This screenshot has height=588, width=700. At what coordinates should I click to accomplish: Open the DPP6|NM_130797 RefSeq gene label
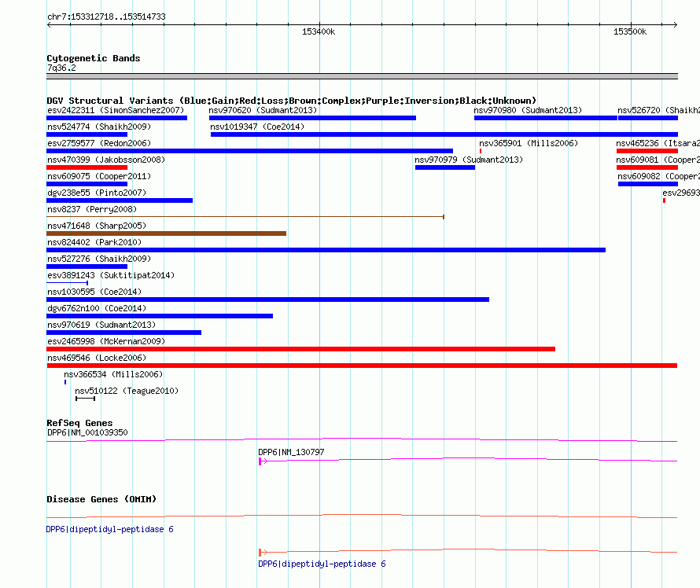pyautogui.click(x=291, y=452)
